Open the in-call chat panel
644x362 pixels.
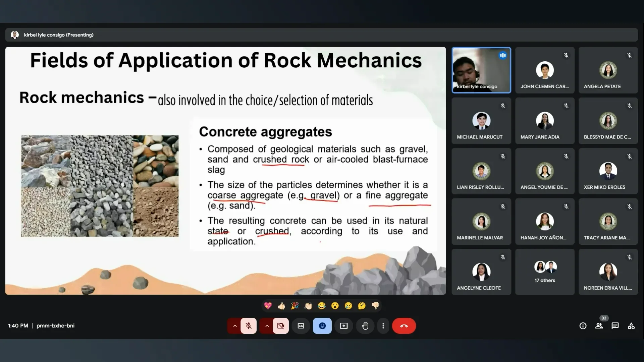615,325
